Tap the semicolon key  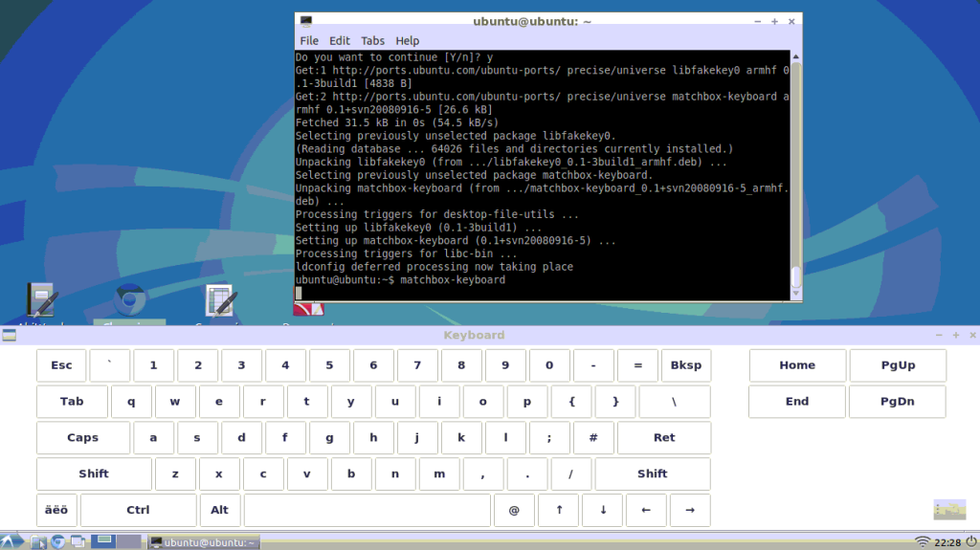point(549,437)
